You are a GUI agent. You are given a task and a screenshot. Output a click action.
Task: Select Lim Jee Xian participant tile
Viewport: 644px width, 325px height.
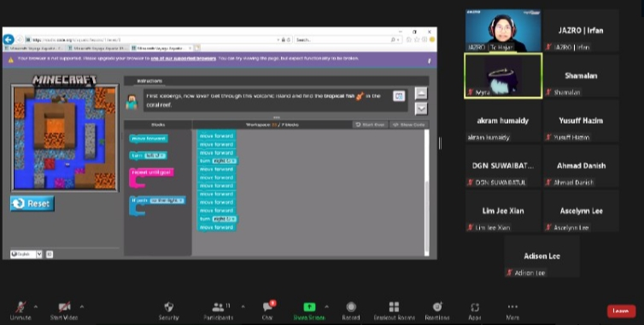pos(503,212)
